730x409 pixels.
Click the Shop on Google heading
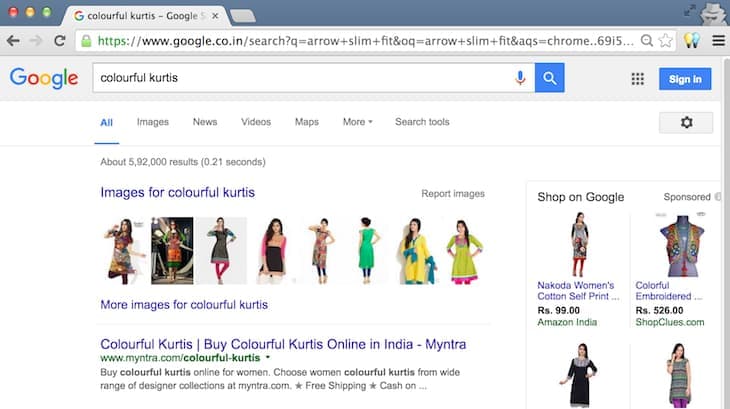[x=581, y=197]
